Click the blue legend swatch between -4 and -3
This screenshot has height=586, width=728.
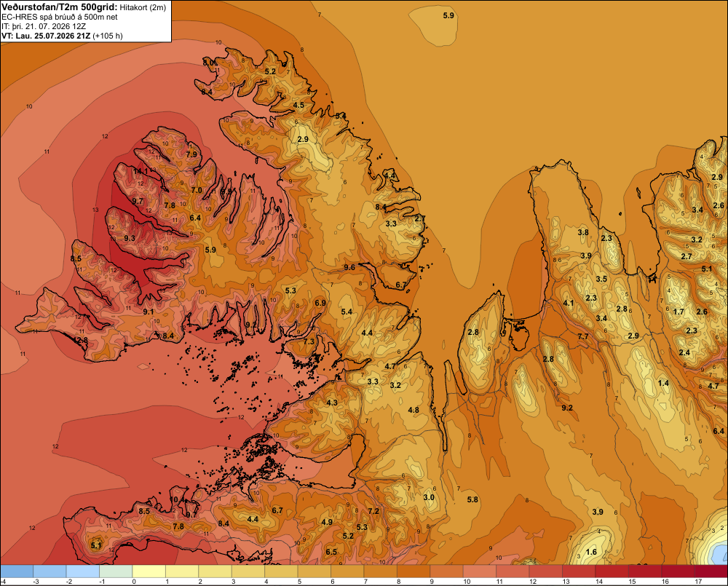17,571
